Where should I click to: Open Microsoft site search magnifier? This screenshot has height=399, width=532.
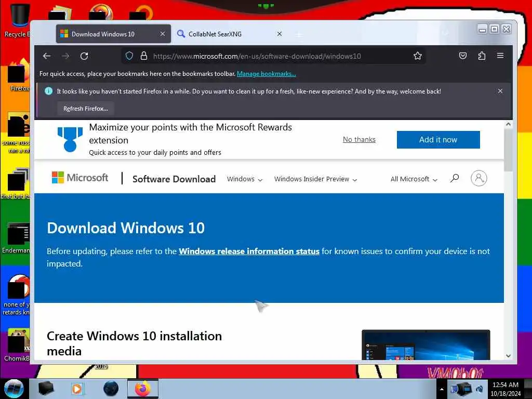pos(455,178)
